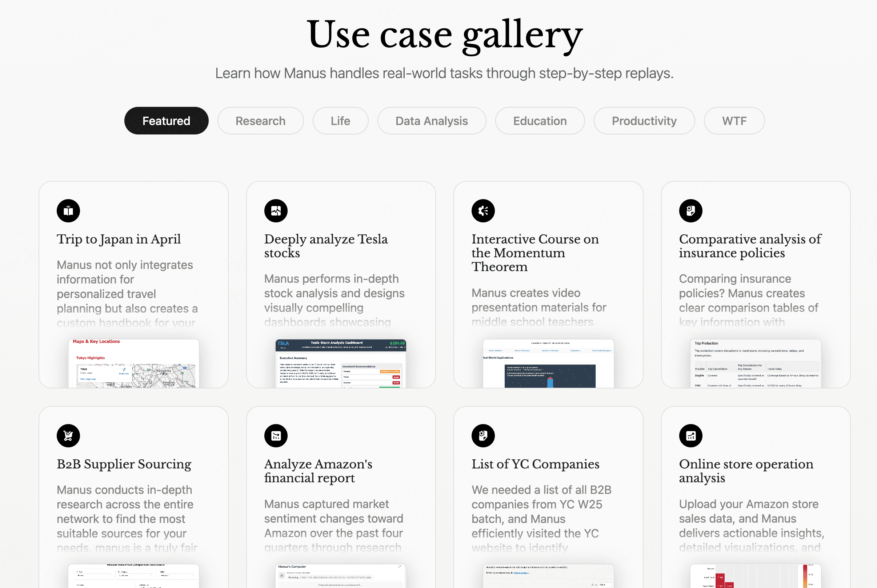Screen dimensions: 877x588
Task: Filter by Data Analysis
Action: (x=431, y=121)
